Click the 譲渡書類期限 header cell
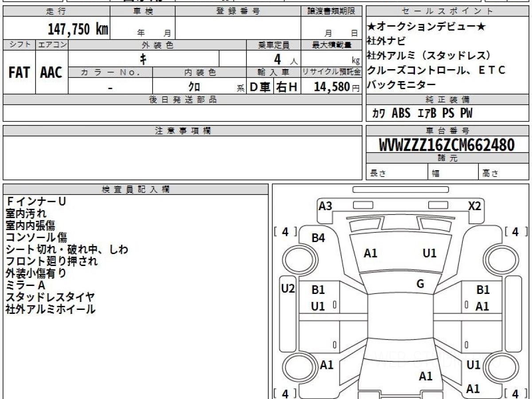The width and height of the screenshot is (532, 399). (331, 12)
